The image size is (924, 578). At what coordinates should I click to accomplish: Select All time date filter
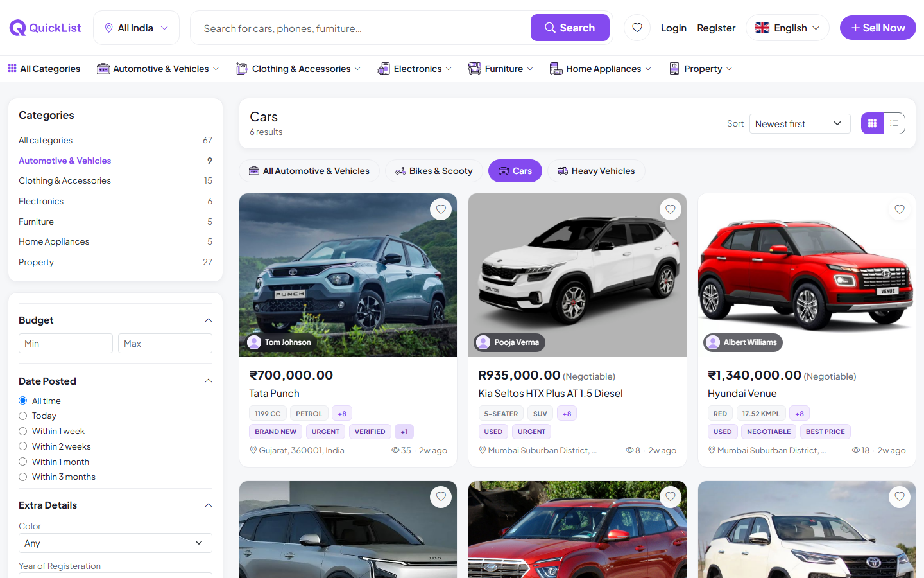pos(23,401)
